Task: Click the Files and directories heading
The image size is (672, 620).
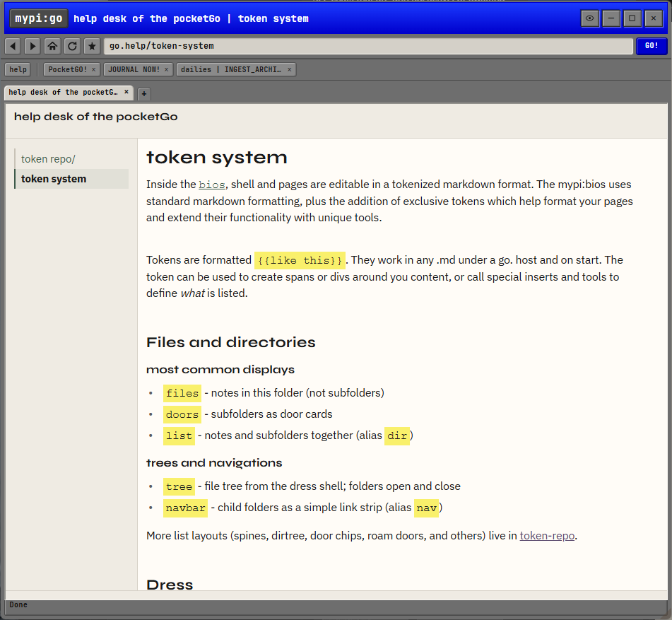Action: point(230,342)
